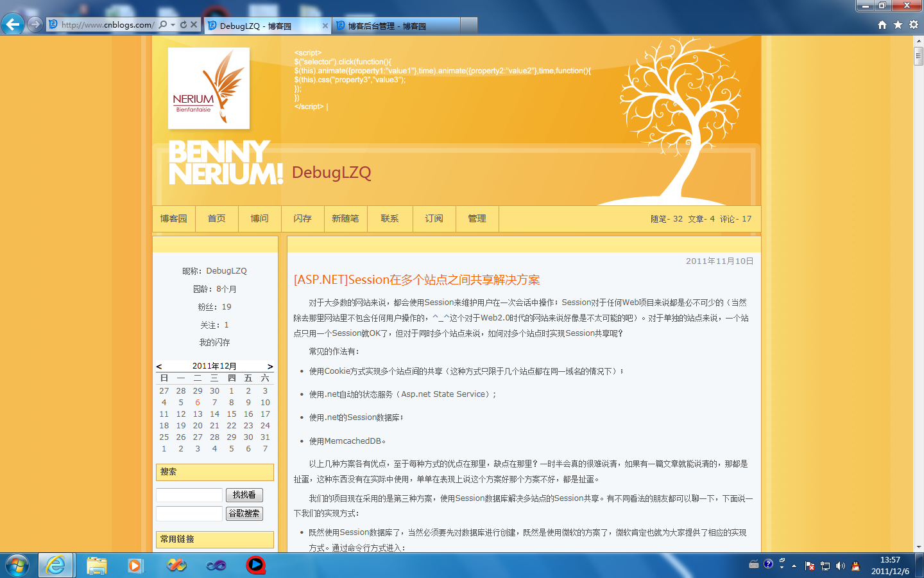This screenshot has height=578, width=924.
Task: Click the browser Forward arrow button
Action: tap(35, 24)
